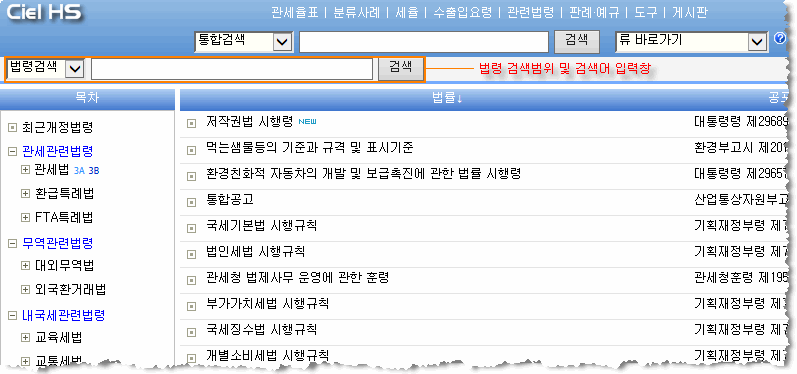Open 먹는샘물등의 기준과 규격 및 표시기준
The image size is (797, 374).
click(310, 148)
